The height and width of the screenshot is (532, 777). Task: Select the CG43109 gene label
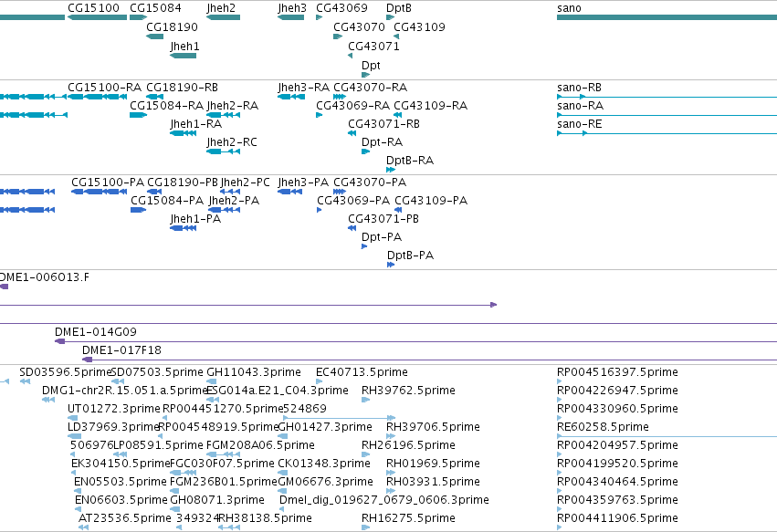pos(419,26)
